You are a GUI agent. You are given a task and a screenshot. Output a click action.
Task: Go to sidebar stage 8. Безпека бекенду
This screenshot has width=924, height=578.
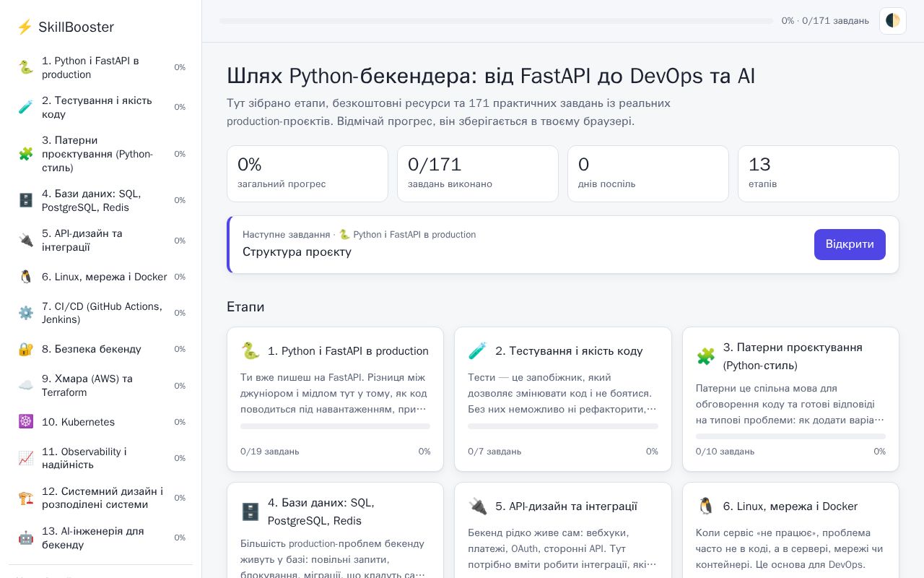(101, 349)
